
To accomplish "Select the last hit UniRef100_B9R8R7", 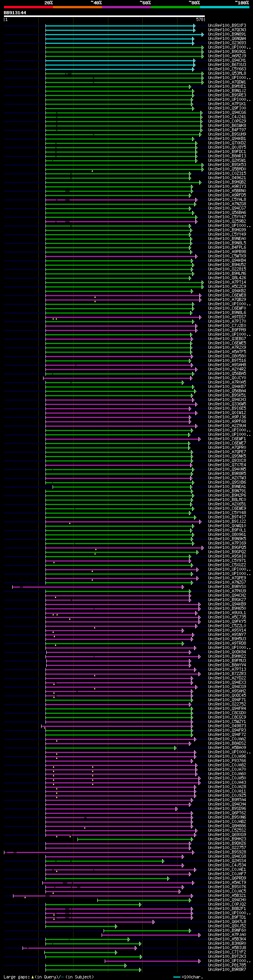I will 227,970.
